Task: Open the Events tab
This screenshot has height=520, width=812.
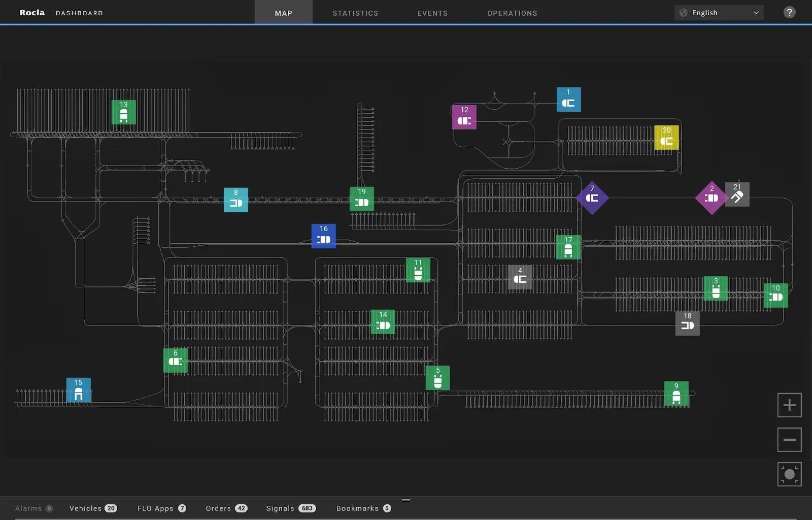Action: [x=433, y=13]
